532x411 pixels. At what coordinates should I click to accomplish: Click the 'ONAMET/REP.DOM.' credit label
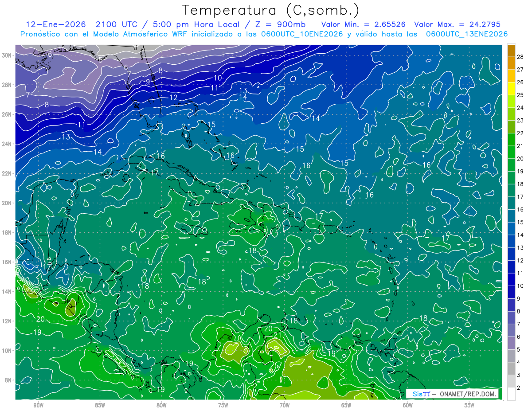pyautogui.click(x=468, y=394)
